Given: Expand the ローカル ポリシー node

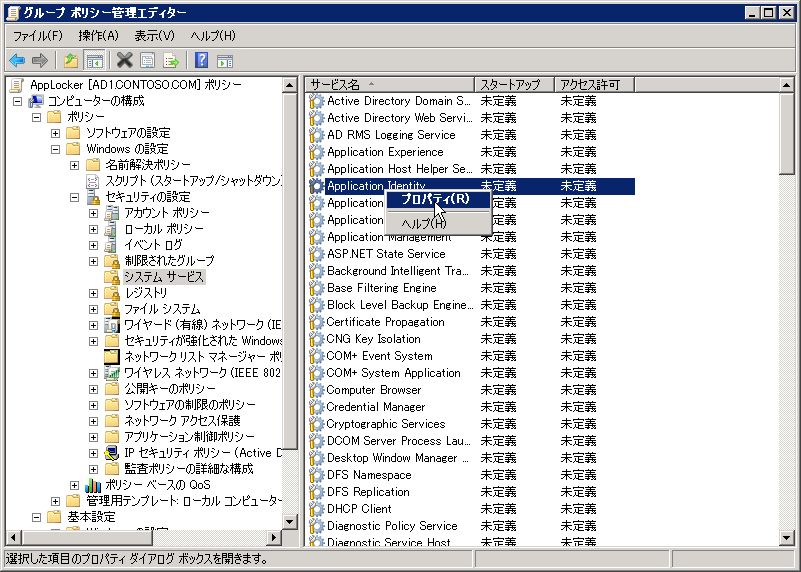Looking at the screenshot, I should tap(93, 229).
